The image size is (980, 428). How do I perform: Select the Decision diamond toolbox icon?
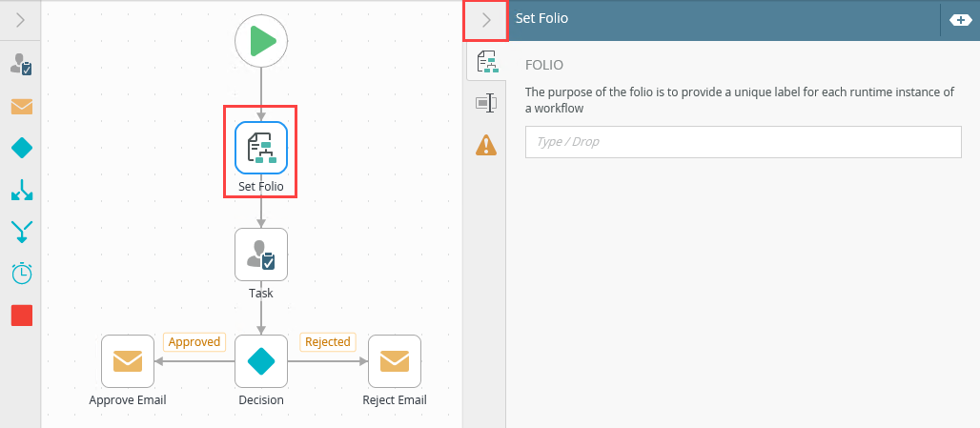[22, 149]
